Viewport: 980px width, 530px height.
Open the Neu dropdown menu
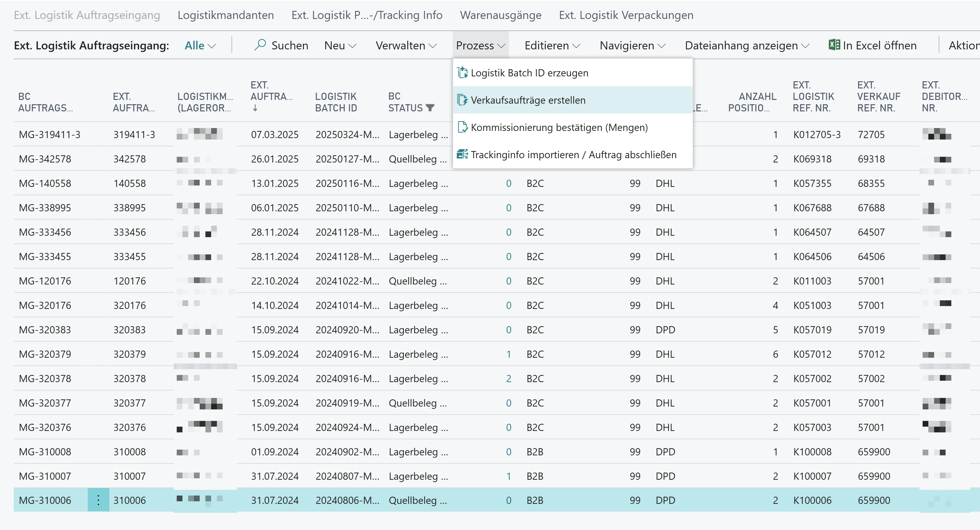coord(340,46)
